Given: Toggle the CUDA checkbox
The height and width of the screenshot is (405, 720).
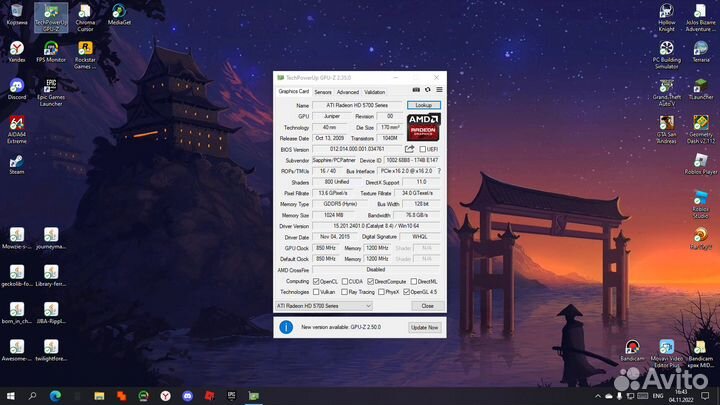Looking at the screenshot, I should tap(346, 281).
